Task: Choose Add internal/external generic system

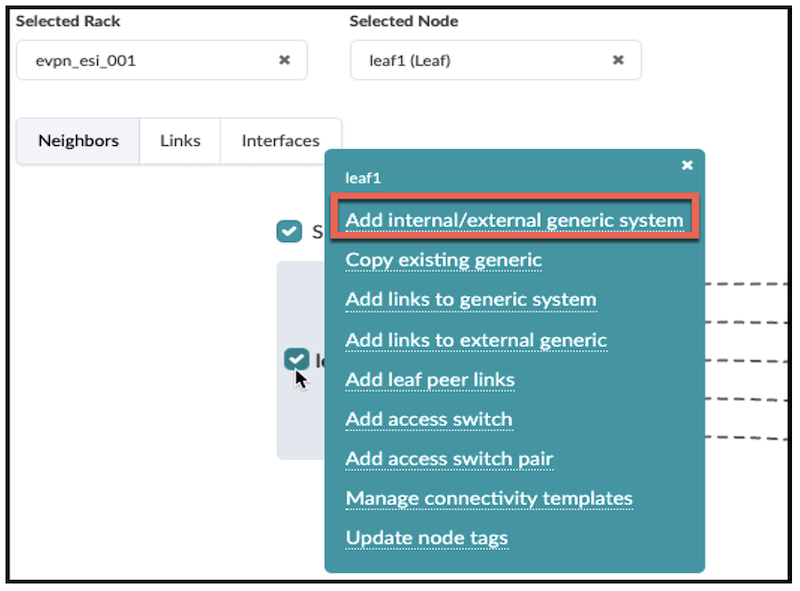Action: pos(514,220)
